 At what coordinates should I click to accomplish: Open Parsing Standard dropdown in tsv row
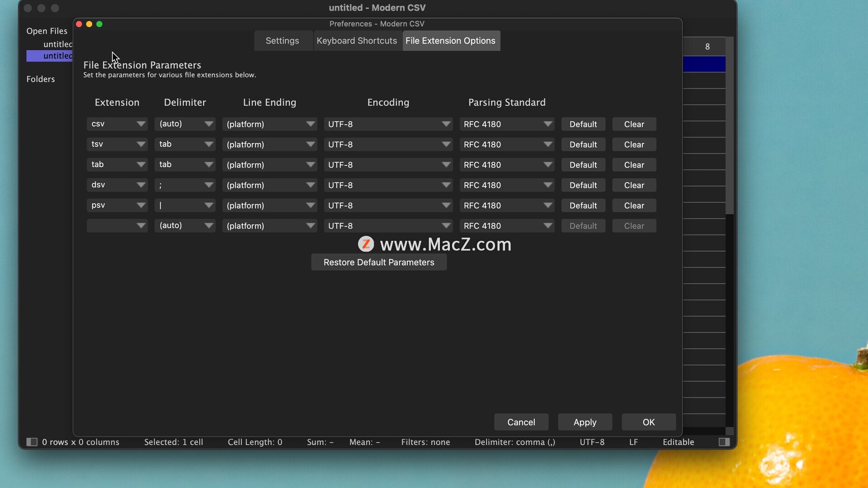tap(507, 144)
